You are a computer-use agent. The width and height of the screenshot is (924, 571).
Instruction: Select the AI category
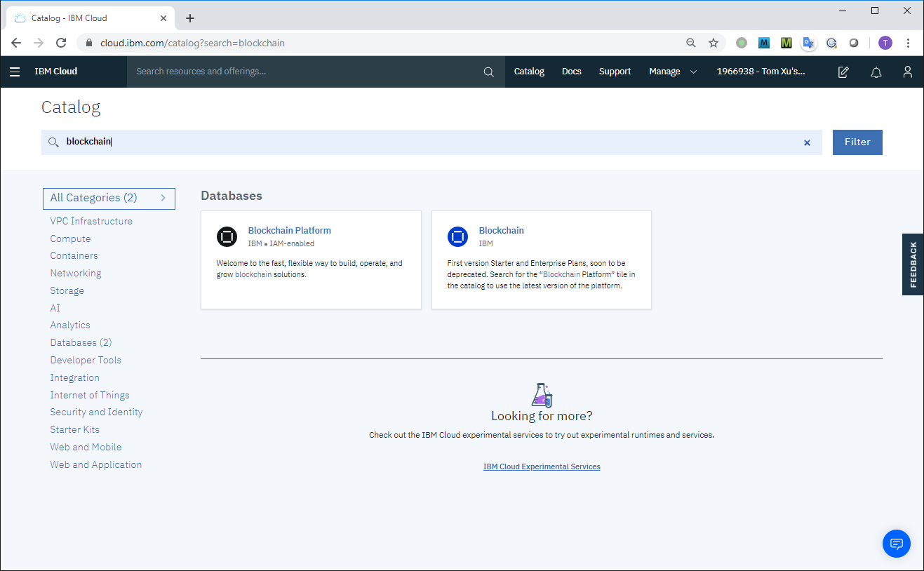tap(55, 308)
